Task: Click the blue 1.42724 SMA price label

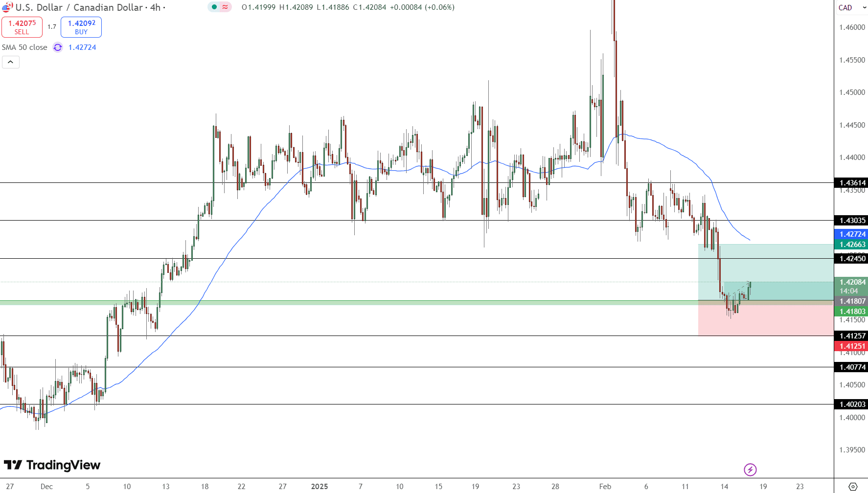Action: (851, 234)
